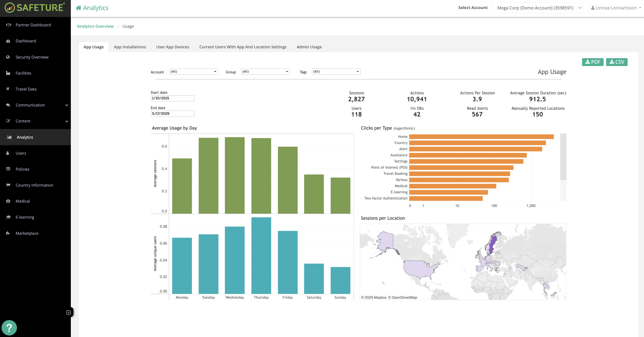
Task: Click the E-learning graduation cap icon
Action: pyautogui.click(x=8, y=217)
